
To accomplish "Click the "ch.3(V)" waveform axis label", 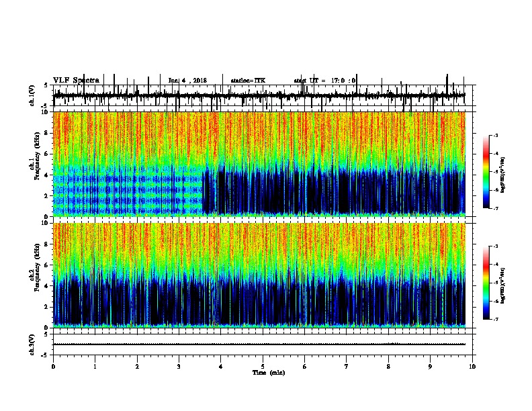I will [32, 345].
